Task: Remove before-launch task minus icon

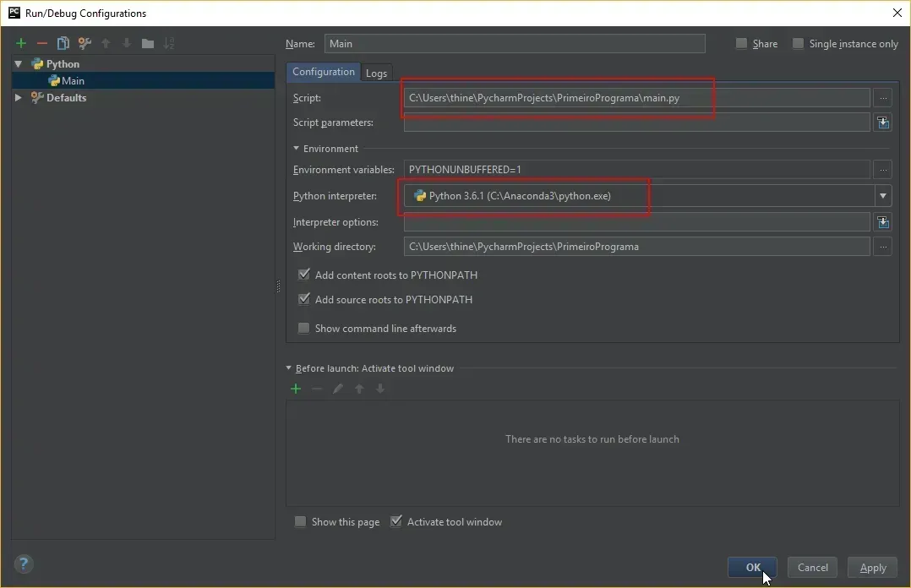Action: coord(317,389)
